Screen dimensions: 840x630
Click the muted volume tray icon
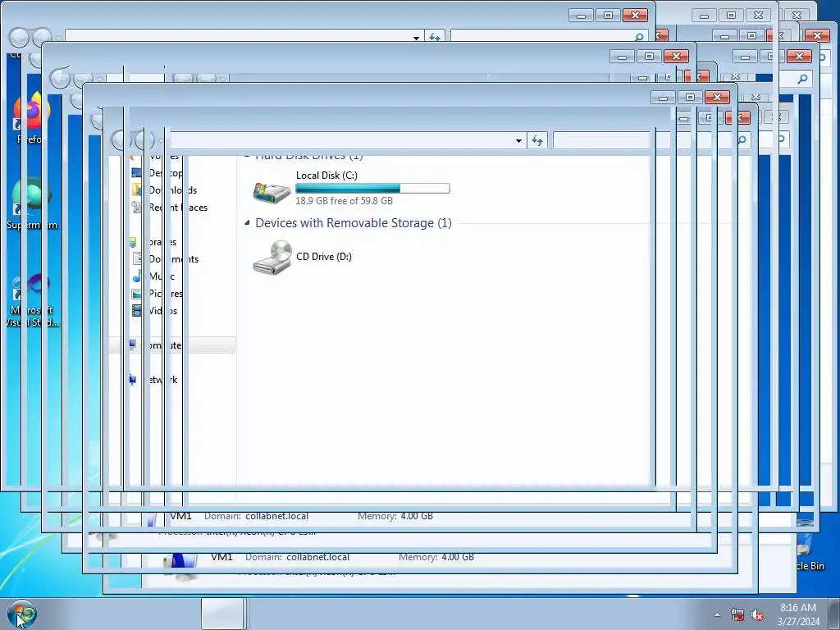(757, 615)
